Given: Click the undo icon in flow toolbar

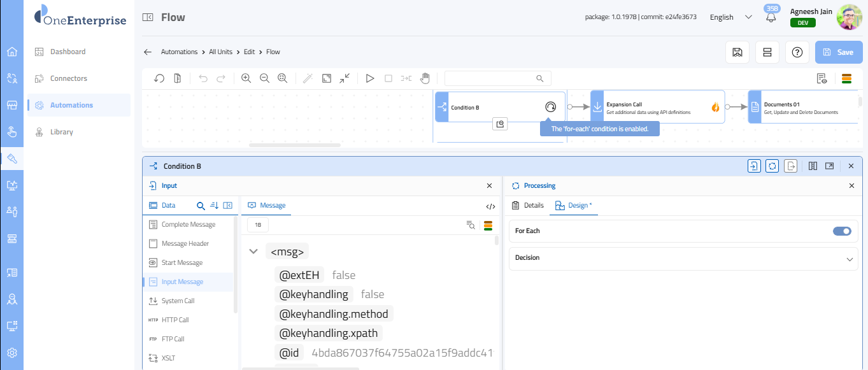Looking at the screenshot, I should (203, 78).
